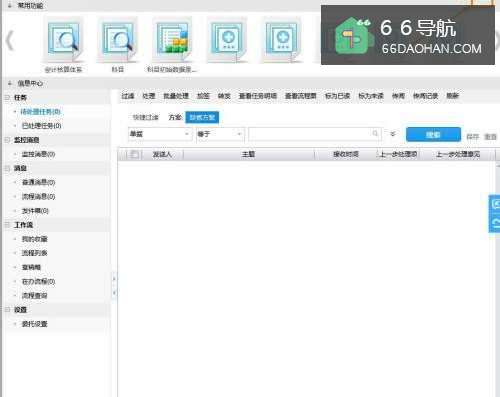Click the magnifier icon in the filter field

(x=375, y=134)
